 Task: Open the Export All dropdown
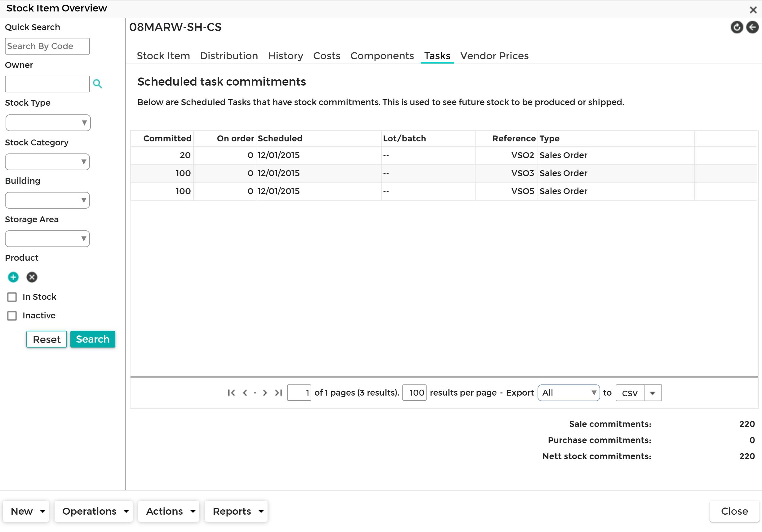click(569, 393)
